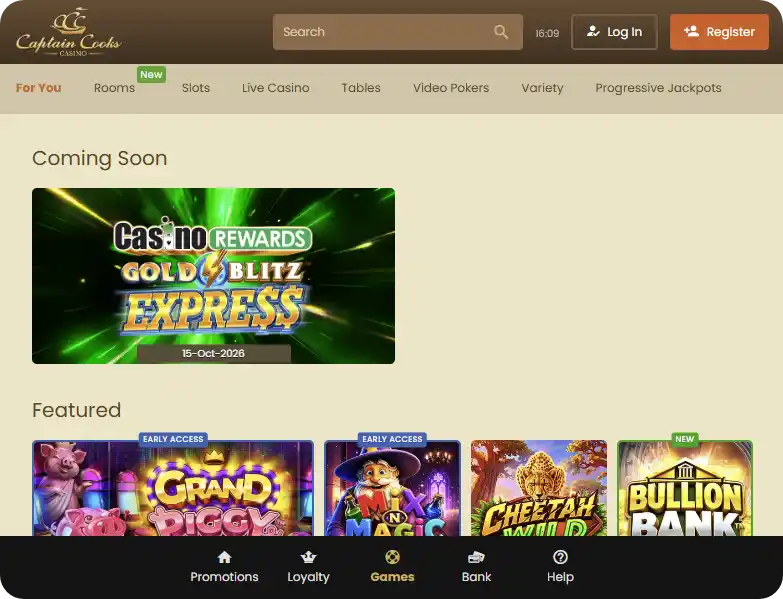
Task: Click the Register add-user icon
Action: point(692,31)
